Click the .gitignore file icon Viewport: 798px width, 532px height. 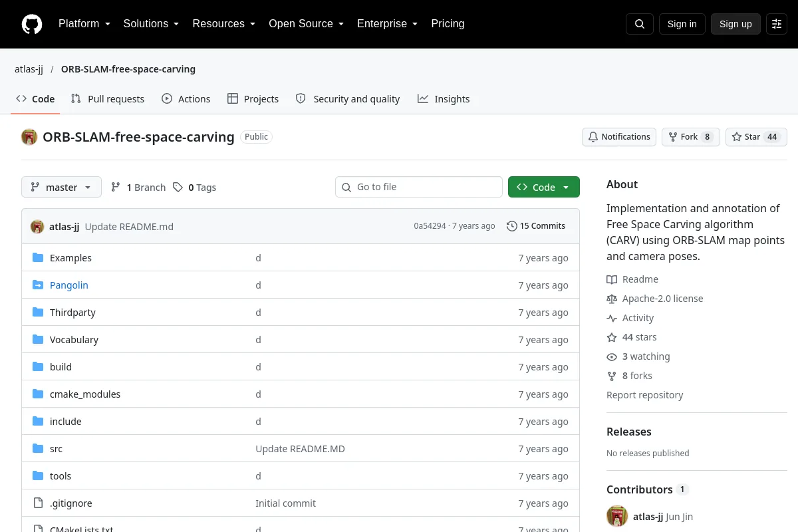(x=38, y=503)
